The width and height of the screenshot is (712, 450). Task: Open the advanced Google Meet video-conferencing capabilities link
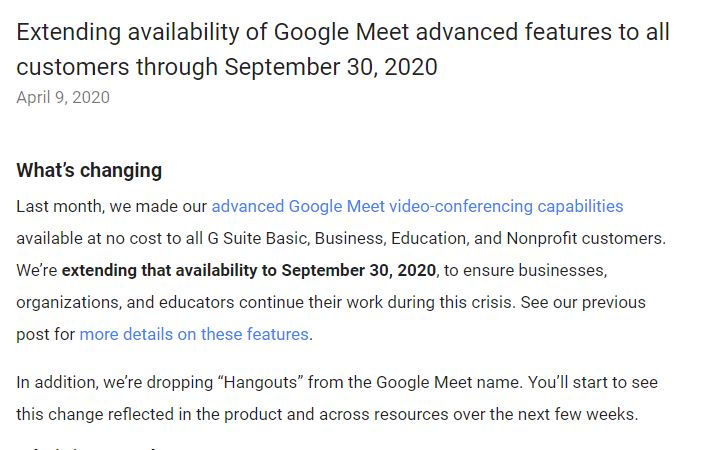[x=417, y=207]
